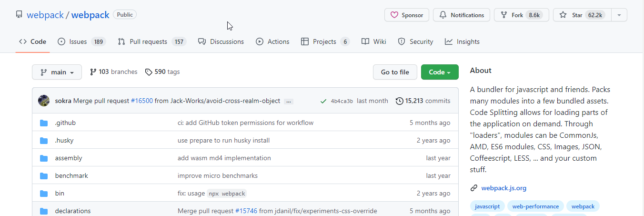This screenshot has height=216, width=644.
Task: Open pull request #16500 link
Action: [142, 101]
